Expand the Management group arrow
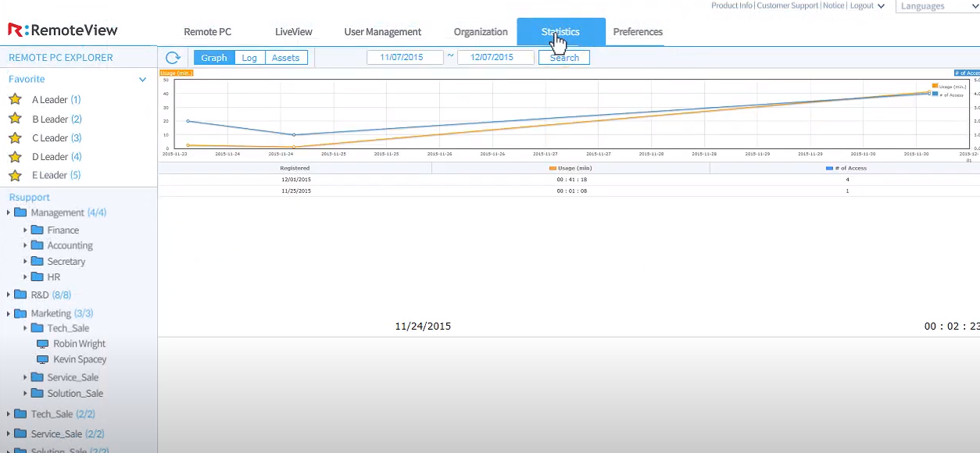 coord(9,212)
